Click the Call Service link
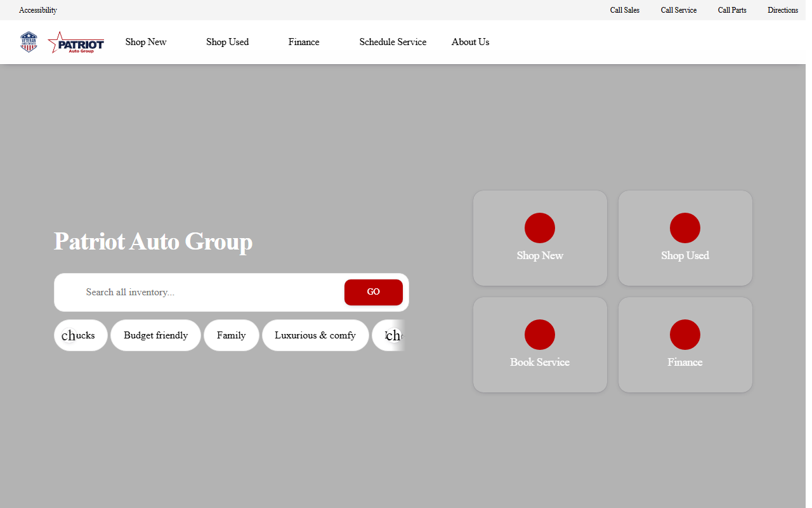 tap(679, 10)
